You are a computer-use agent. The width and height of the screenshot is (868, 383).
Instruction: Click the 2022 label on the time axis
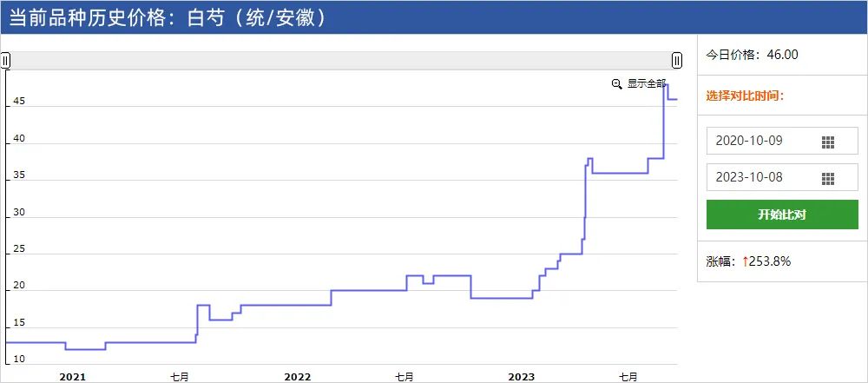click(x=297, y=376)
